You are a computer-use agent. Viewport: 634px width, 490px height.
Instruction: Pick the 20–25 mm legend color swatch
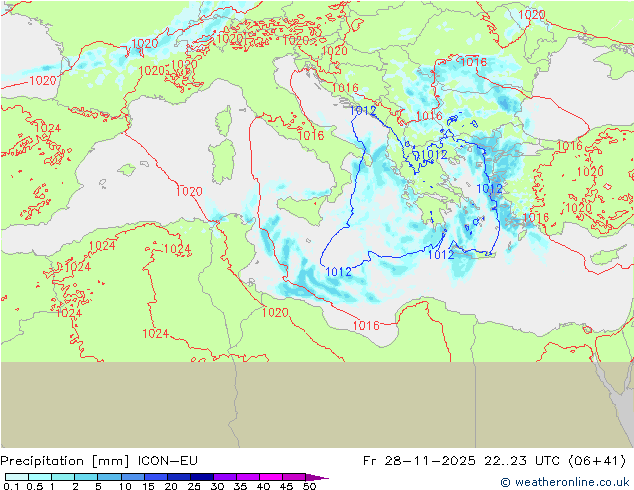pyautogui.click(x=178, y=477)
